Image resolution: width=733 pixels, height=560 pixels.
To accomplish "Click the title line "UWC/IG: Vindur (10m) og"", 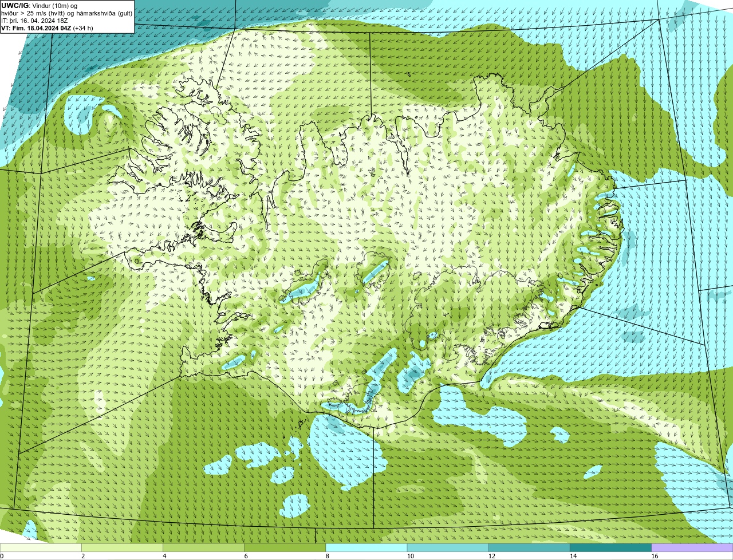I will 39,6.
